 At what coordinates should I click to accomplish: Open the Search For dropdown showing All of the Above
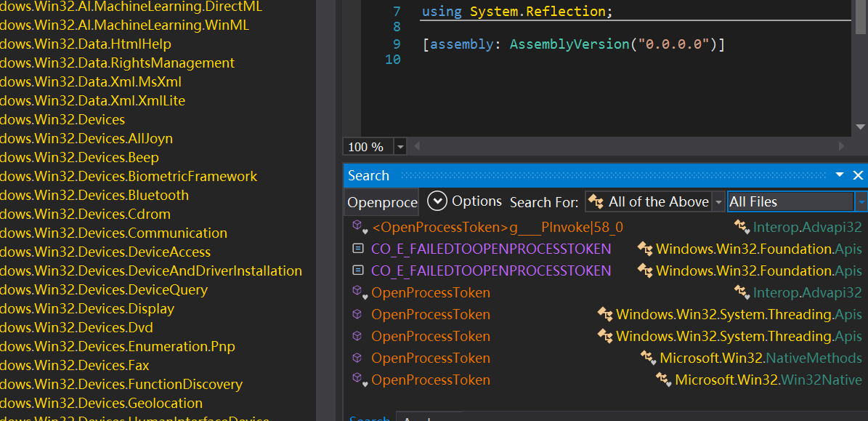[718, 201]
